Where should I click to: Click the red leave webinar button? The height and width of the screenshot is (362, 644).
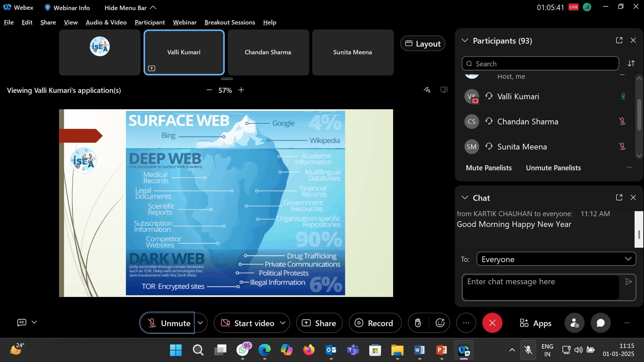(x=492, y=323)
